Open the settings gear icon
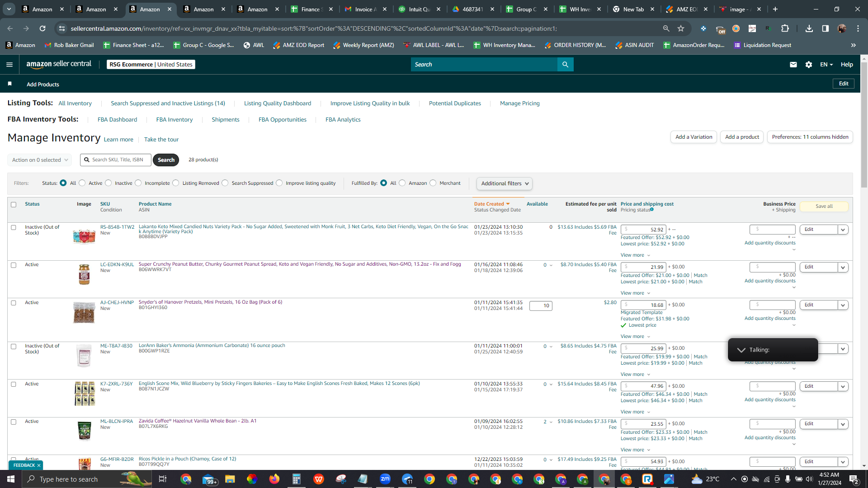868x488 pixels. click(809, 65)
